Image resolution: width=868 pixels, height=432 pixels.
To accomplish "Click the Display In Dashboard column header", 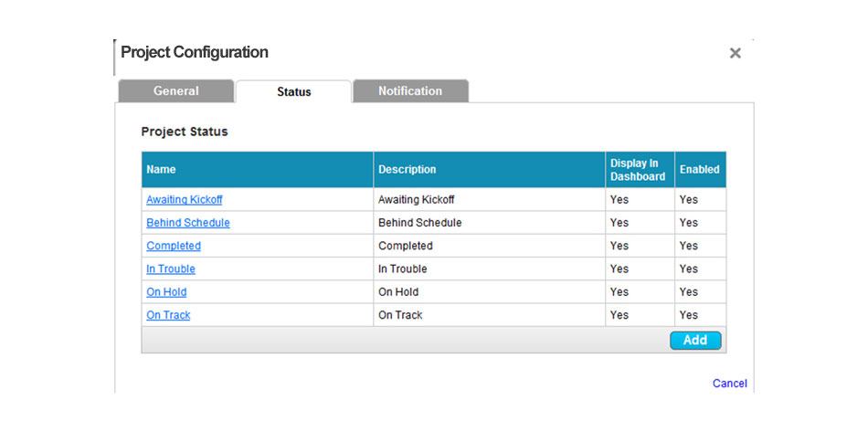I will click(640, 170).
